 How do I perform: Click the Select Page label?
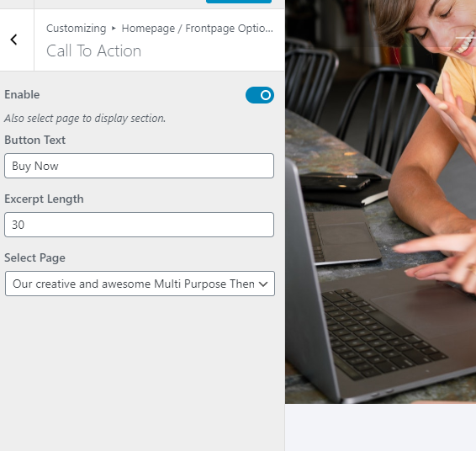35,258
